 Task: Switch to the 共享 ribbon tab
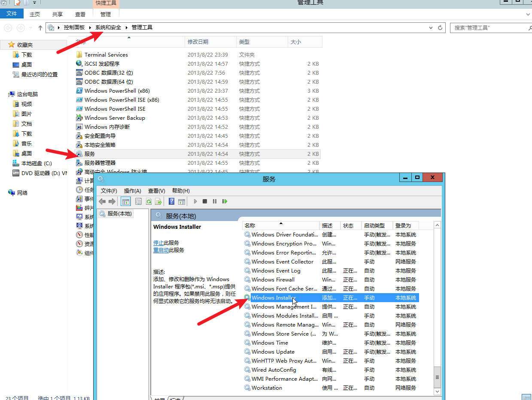[x=58, y=14]
